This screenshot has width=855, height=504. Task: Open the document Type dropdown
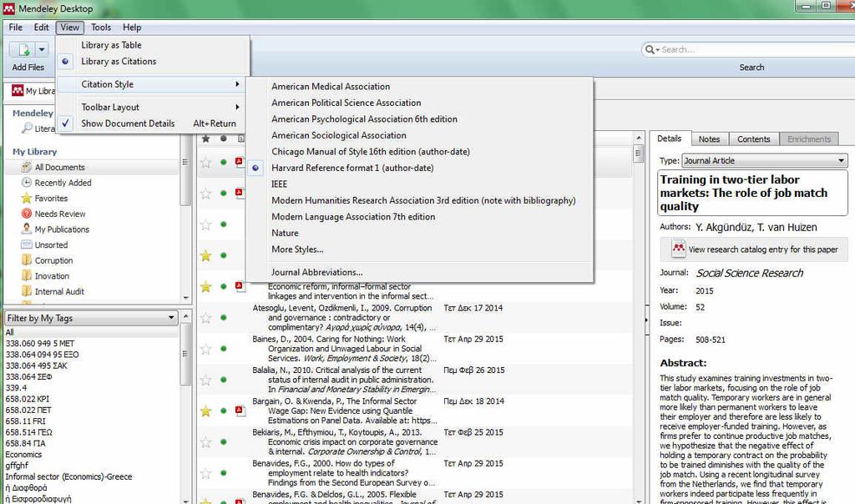point(765,160)
